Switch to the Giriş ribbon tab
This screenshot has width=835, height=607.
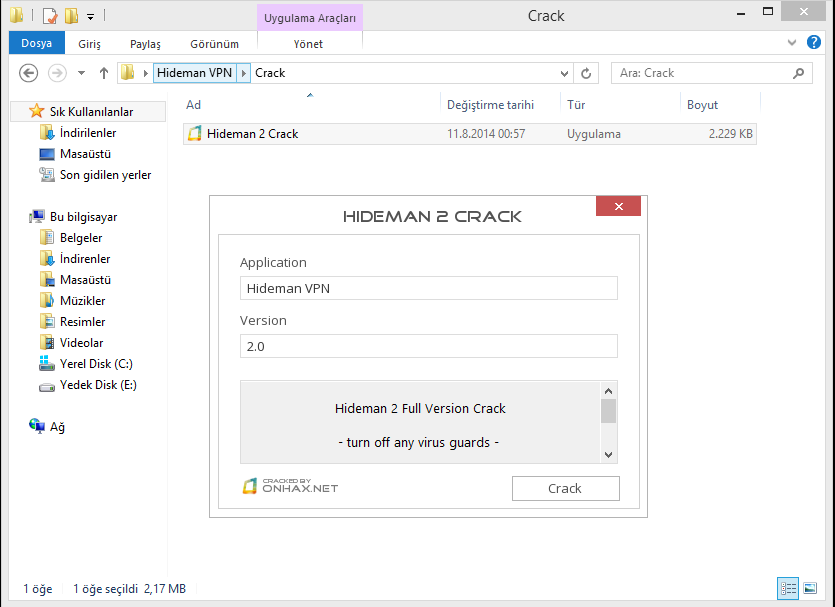[x=89, y=44]
